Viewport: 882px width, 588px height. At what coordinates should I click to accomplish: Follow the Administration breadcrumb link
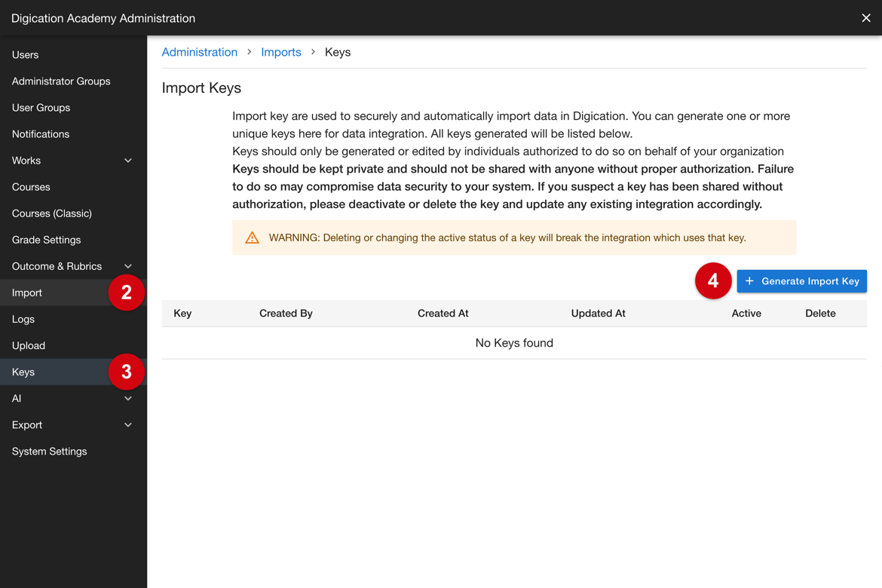(200, 52)
